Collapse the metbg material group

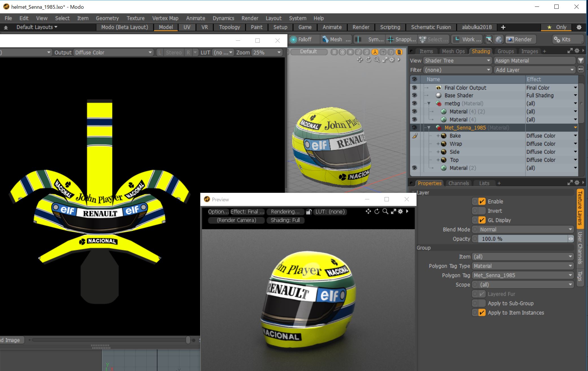point(429,103)
